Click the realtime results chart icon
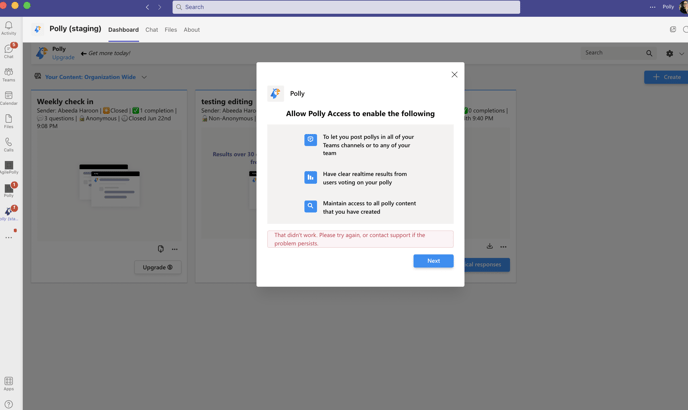Viewport: 688px width, 410px height. pyautogui.click(x=311, y=177)
